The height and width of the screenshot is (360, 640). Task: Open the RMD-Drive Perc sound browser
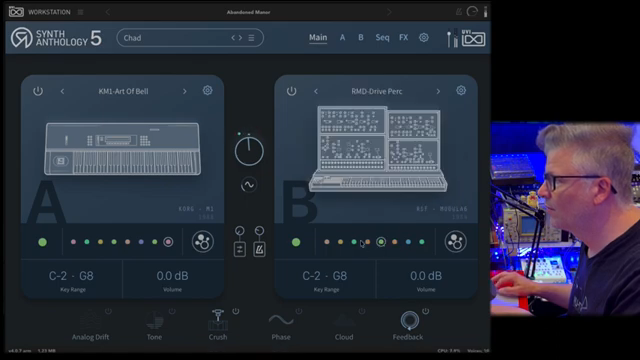377,91
